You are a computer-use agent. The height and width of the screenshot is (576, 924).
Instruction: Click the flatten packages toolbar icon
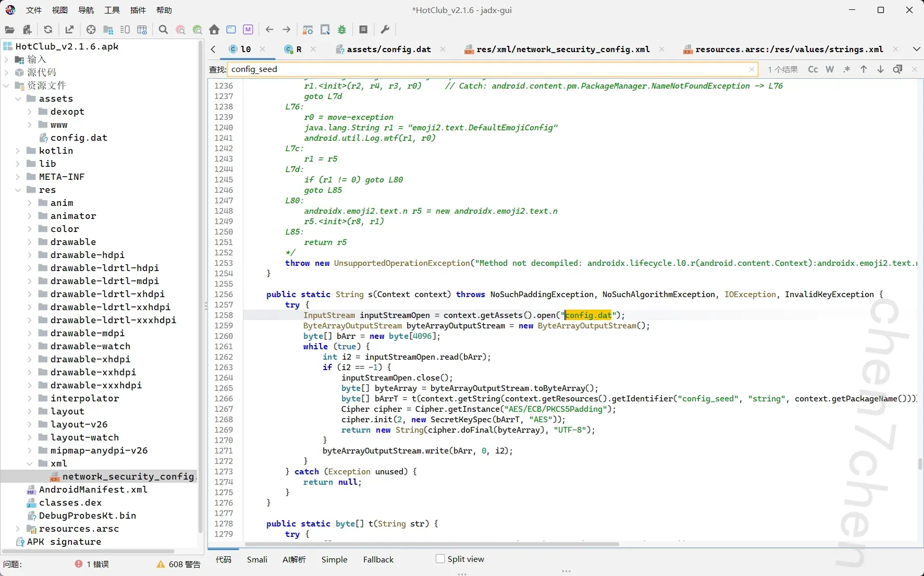[x=108, y=30]
